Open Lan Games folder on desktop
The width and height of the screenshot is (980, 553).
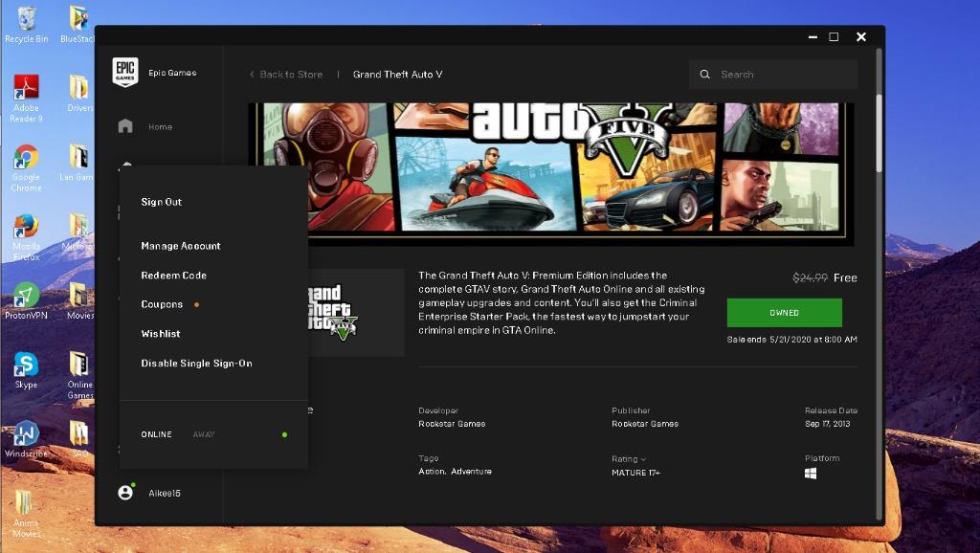click(77, 163)
